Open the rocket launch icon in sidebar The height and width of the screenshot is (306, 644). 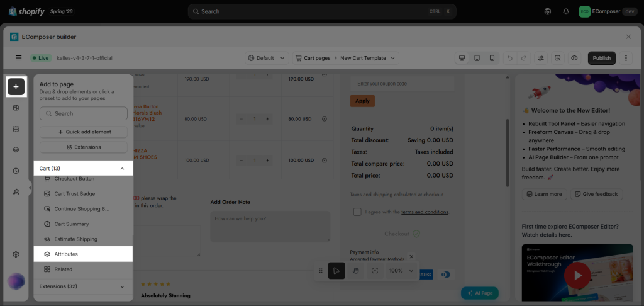pyautogui.click(x=16, y=191)
